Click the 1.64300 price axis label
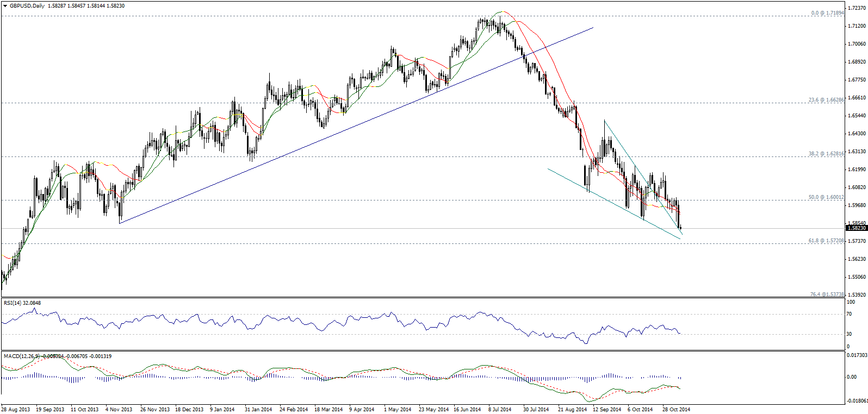The width and height of the screenshot is (868, 414). click(x=857, y=133)
